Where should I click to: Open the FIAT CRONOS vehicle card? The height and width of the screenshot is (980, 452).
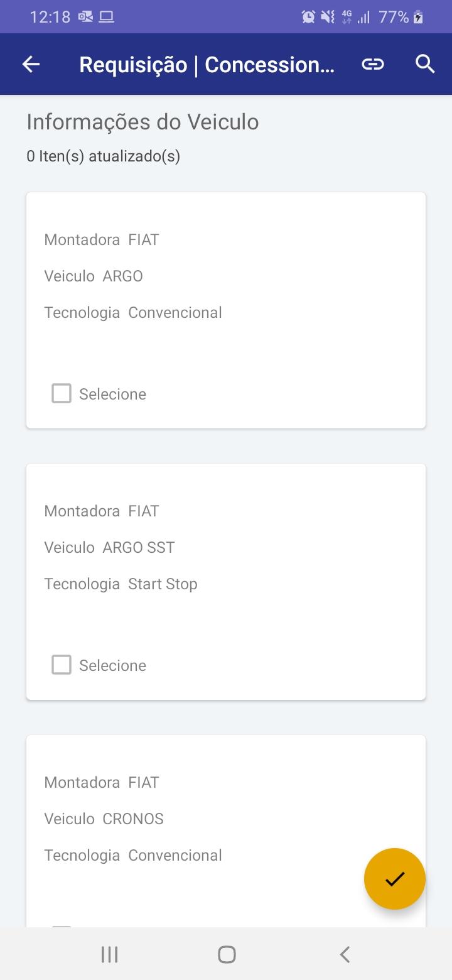226,831
